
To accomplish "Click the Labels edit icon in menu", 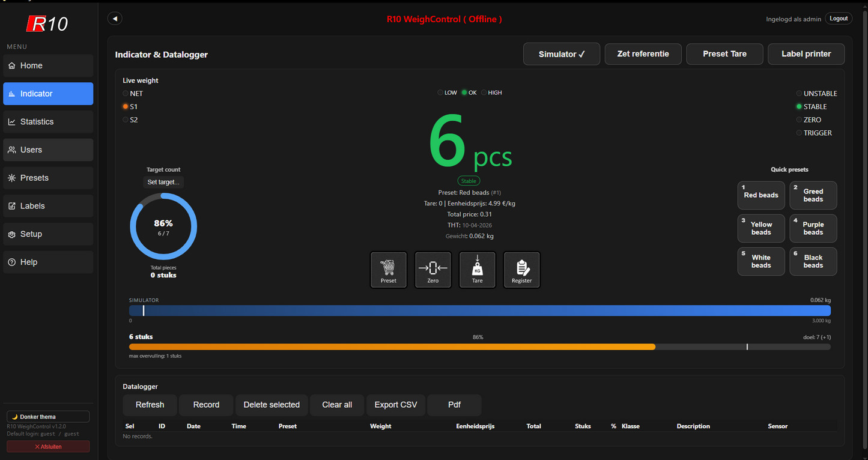I will 12,206.
